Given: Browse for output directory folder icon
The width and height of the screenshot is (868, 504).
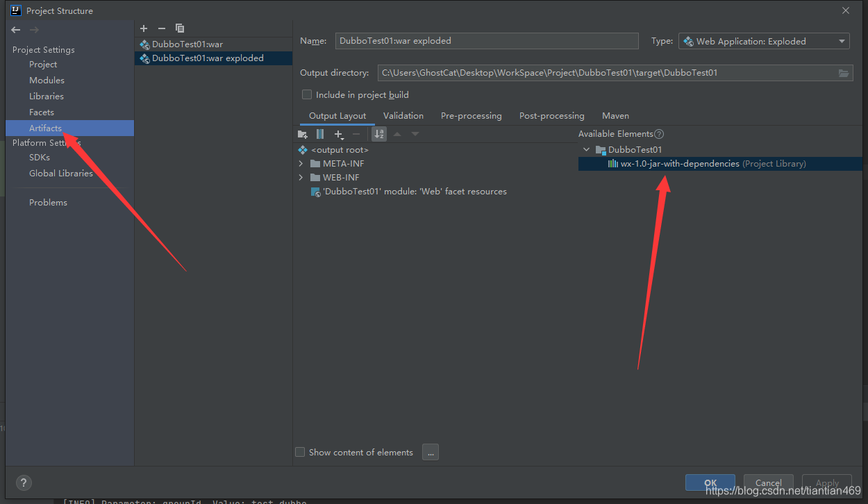Looking at the screenshot, I should pos(844,73).
